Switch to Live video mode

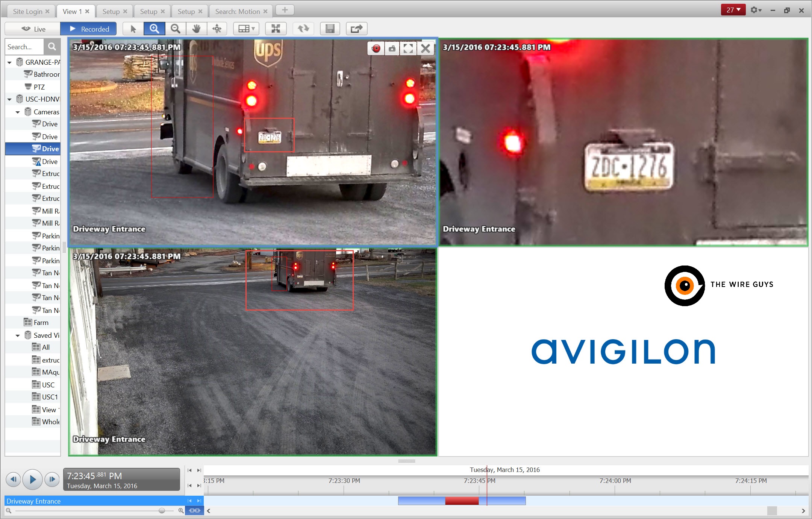33,29
